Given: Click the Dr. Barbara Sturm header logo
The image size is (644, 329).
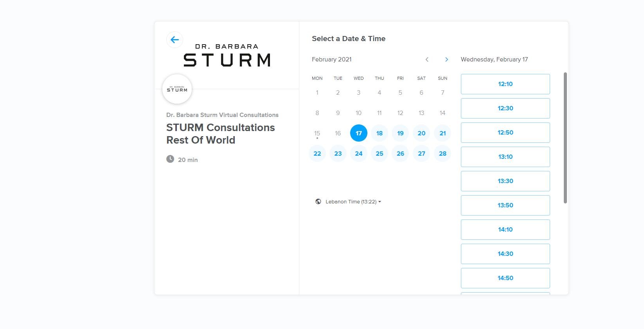Looking at the screenshot, I should (227, 55).
